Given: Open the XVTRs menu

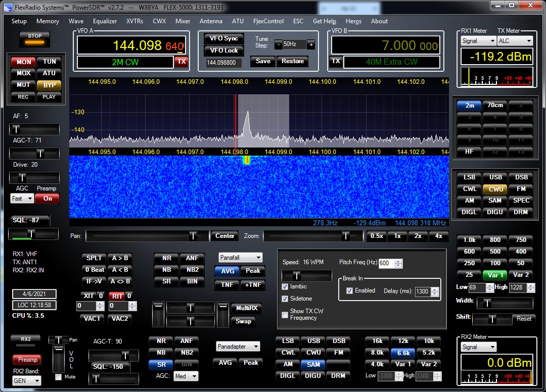Looking at the screenshot, I should (135, 21).
